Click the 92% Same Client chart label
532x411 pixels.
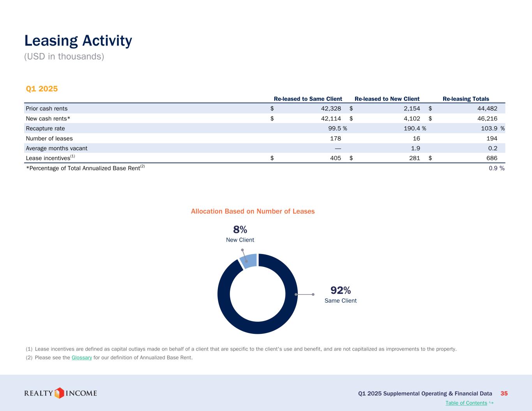pyautogui.click(x=340, y=295)
